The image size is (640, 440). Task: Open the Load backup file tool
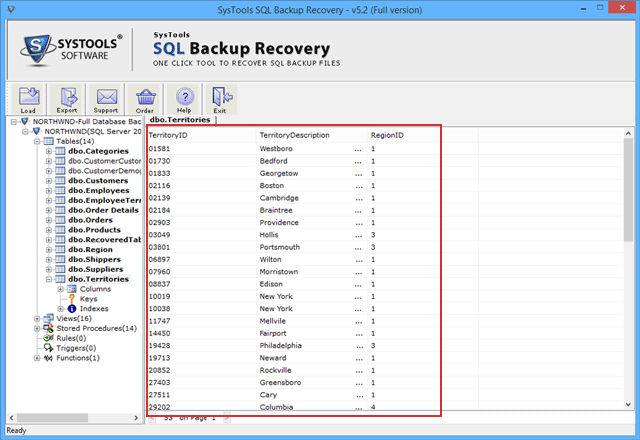click(28, 100)
